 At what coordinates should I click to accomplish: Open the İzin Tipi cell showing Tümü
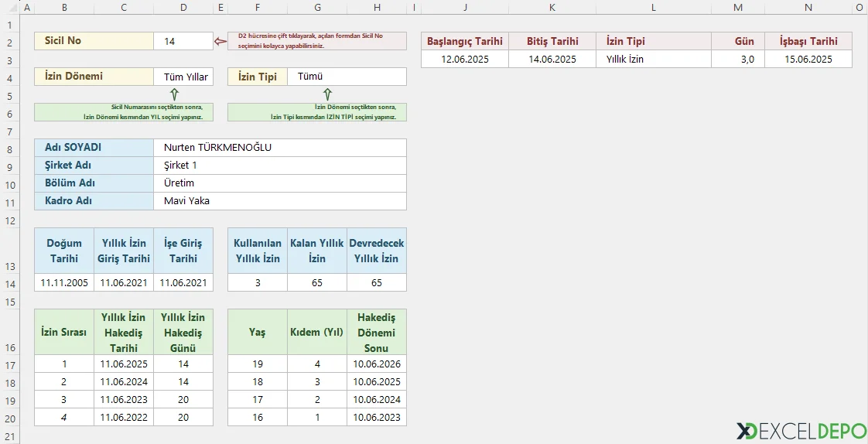[346, 77]
